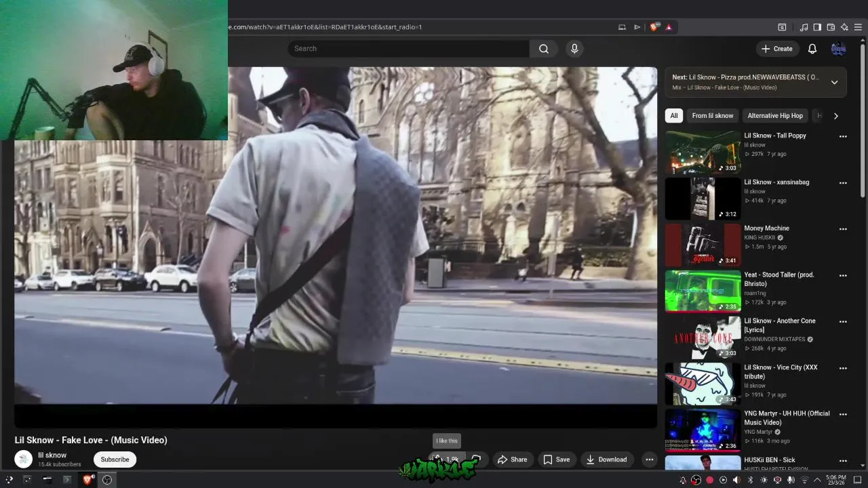Switch to Brave in the taskbar
868x488 pixels.
[x=87, y=480]
